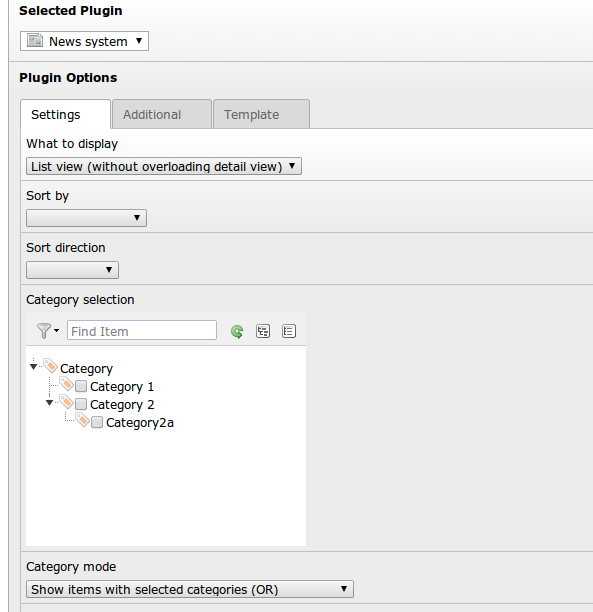Viewport: 593px width, 612px height.
Task: Click the tag icon beside Category 2
Action: pos(66,402)
